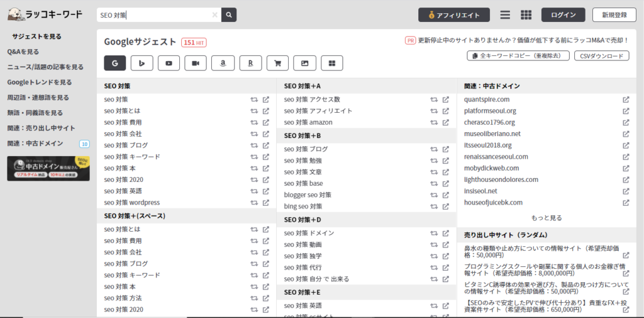Open the header apps grid icon
The width and height of the screenshot is (644, 318).
(526, 15)
